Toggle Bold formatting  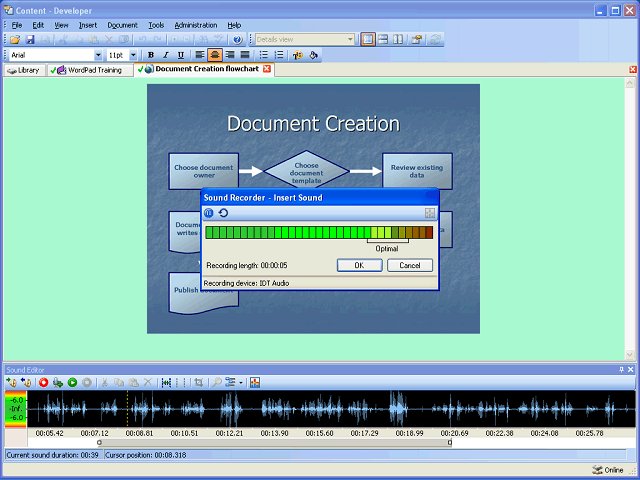tap(151, 55)
